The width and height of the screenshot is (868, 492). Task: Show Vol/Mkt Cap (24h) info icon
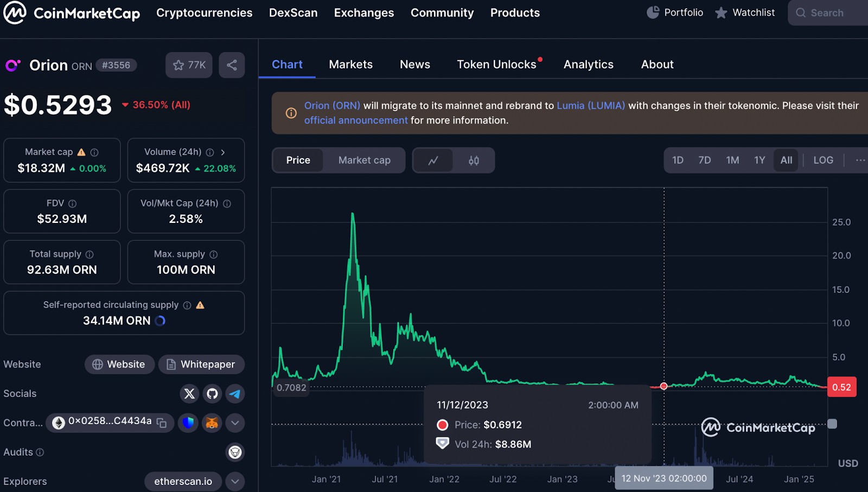coord(227,203)
